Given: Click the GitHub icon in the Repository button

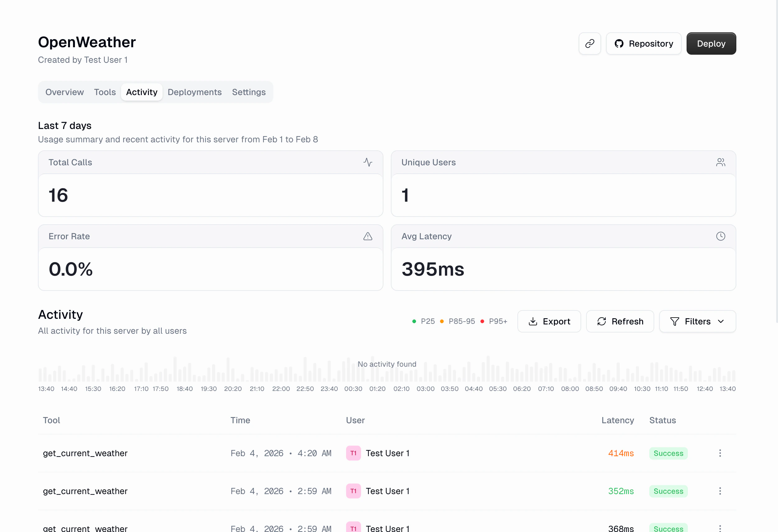Looking at the screenshot, I should coord(620,43).
